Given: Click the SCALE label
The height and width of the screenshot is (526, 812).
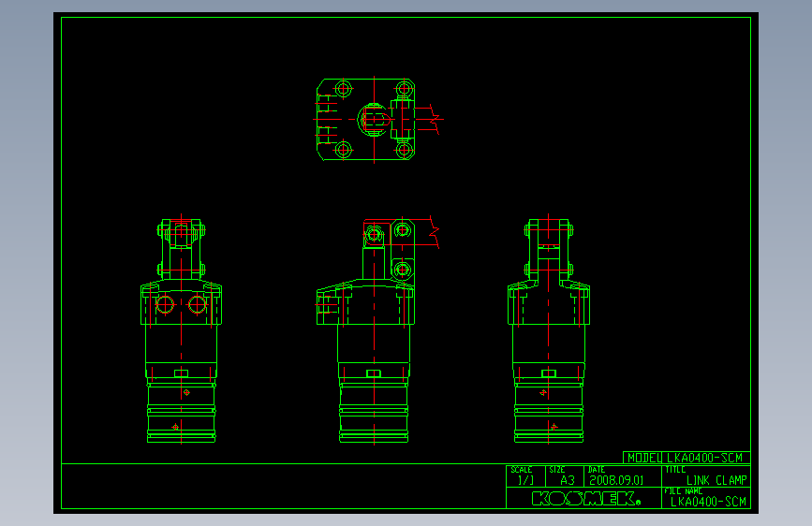Looking at the screenshot, I should (x=521, y=470).
